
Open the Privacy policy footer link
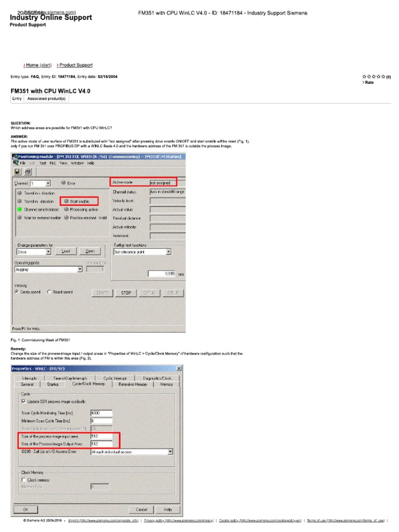tap(179, 521)
